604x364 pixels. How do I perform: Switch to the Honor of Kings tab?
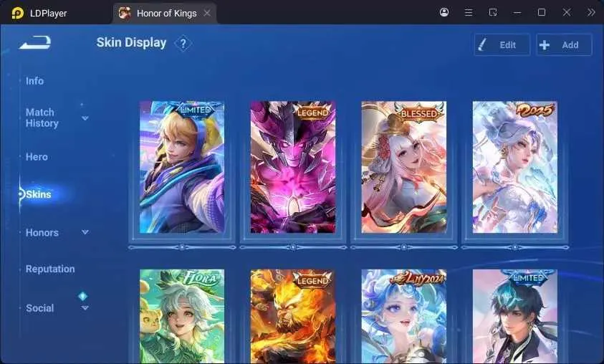click(x=166, y=14)
